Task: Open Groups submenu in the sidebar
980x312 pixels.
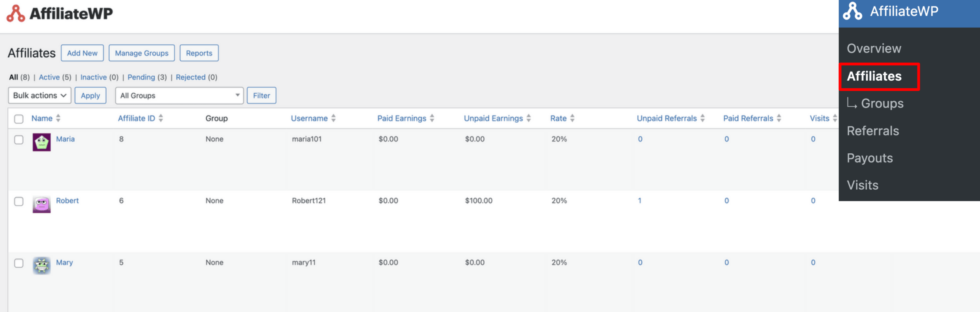Action: [x=882, y=103]
